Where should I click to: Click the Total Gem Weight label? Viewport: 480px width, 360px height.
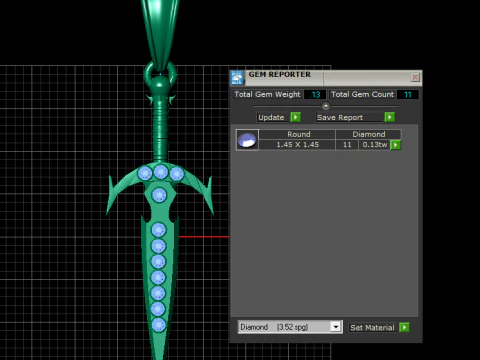click(x=267, y=94)
